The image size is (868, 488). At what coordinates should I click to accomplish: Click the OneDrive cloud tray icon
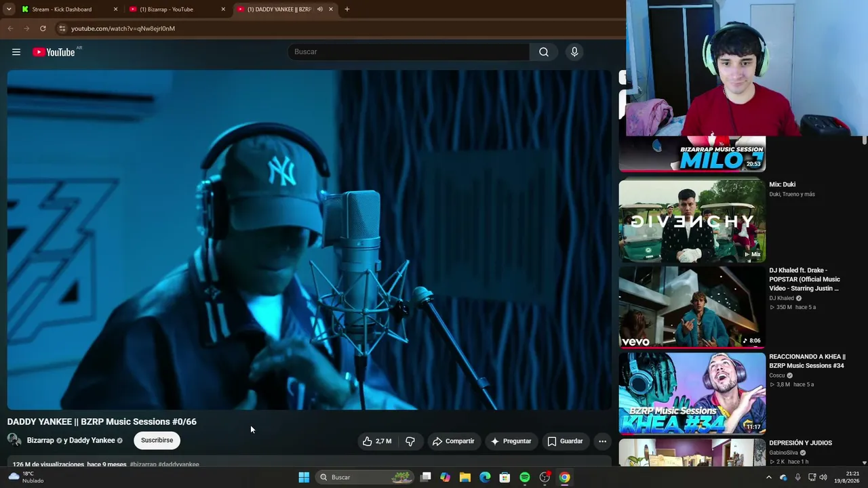[x=783, y=477]
